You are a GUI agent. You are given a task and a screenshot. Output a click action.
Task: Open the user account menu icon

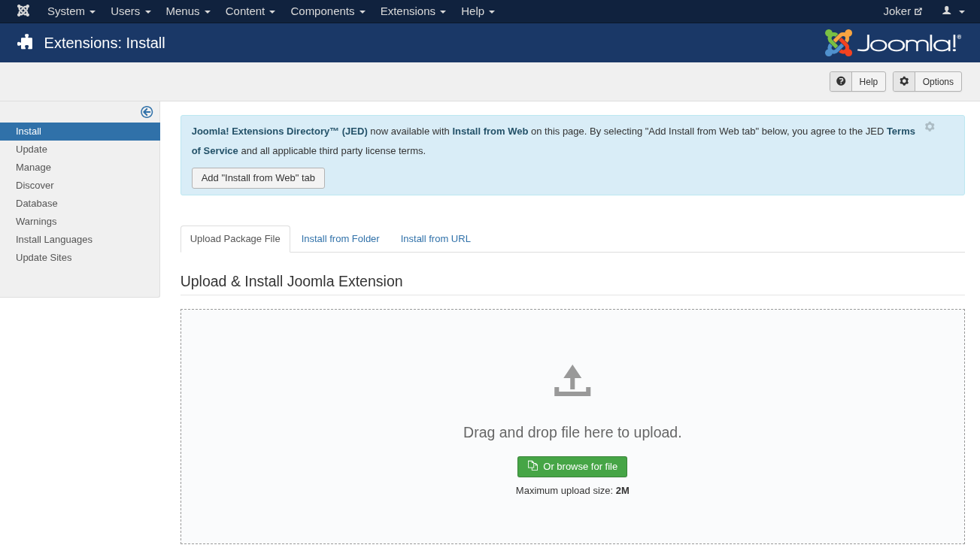(x=953, y=11)
